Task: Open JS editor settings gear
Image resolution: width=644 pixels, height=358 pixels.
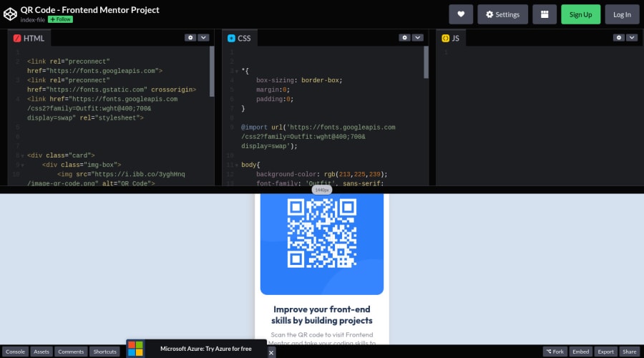Action: (x=619, y=37)
